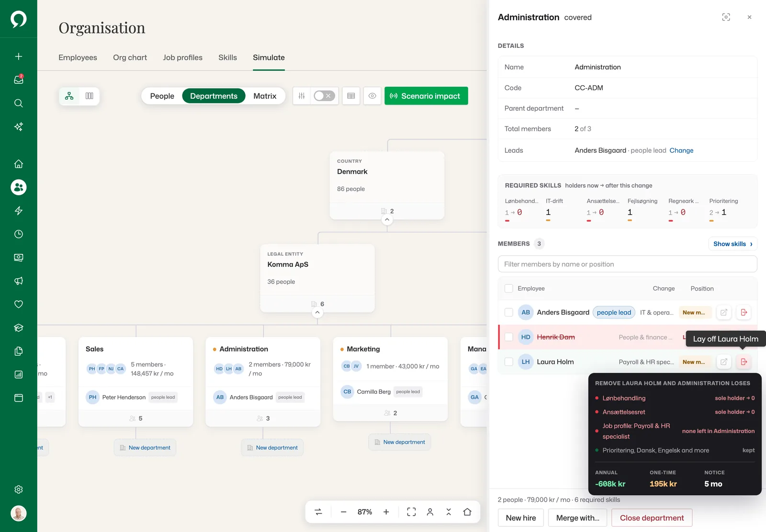Click the fit-to-screen icon in the zoom bar

tap(411, 512)
